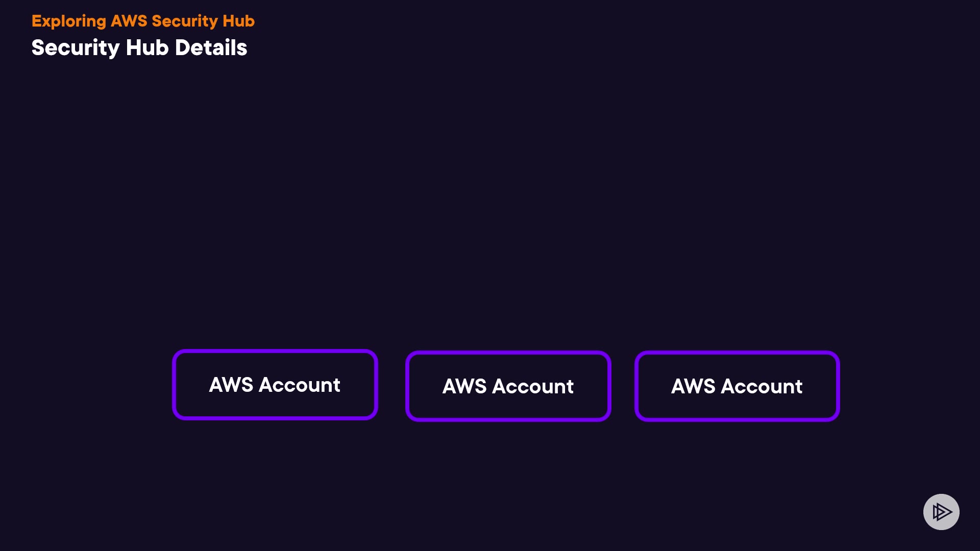This screenshot has height=551, width=980.
Task: Click the Pluralsight logo icon
Action: tap(941, 512)
